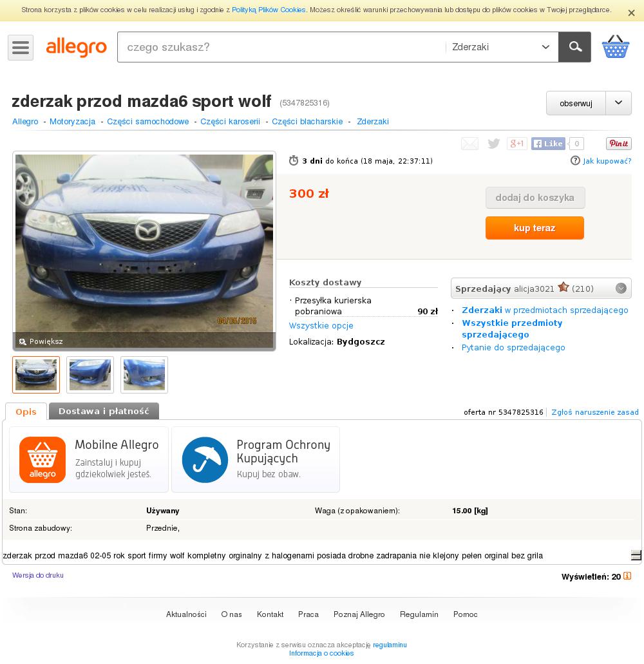
Task: Open the Części karoserii breadcrumb link
Action: click(230, 122)
